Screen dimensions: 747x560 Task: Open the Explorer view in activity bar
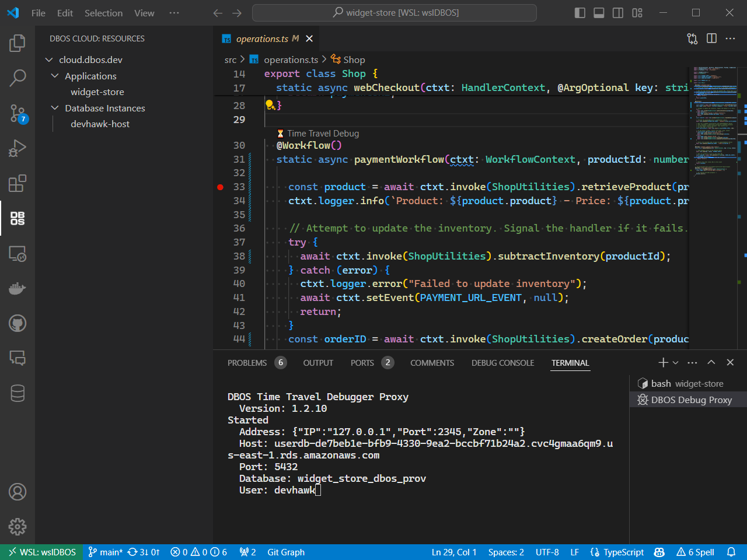18,43
